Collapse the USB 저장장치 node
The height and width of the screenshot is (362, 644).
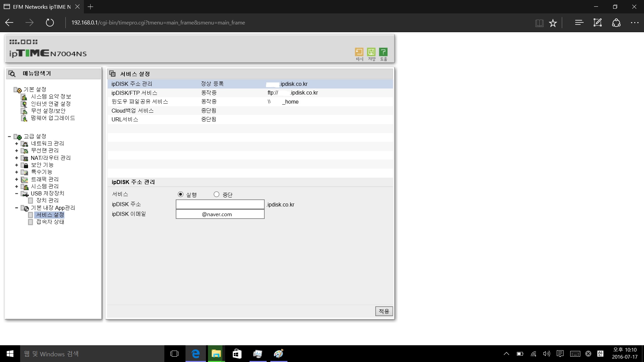[16, 193]
